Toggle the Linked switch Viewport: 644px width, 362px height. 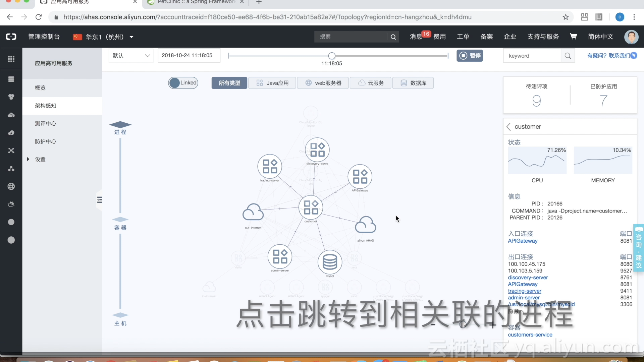coord(183,83)
